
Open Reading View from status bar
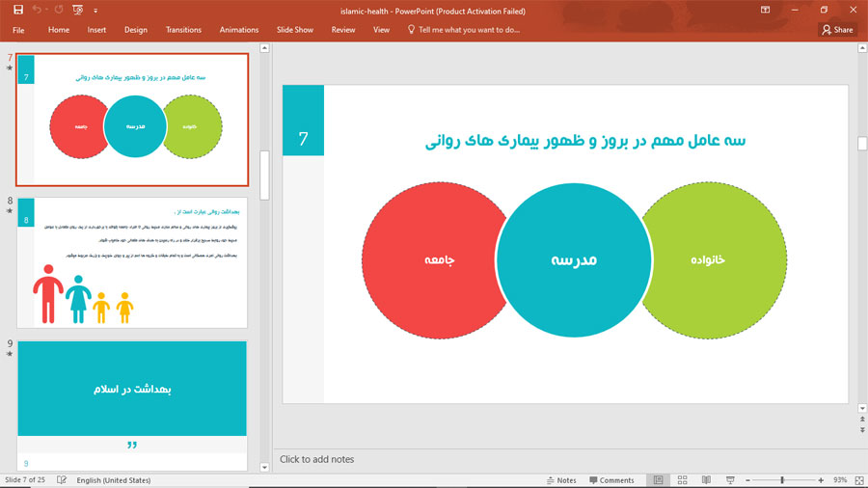point(706,480)
